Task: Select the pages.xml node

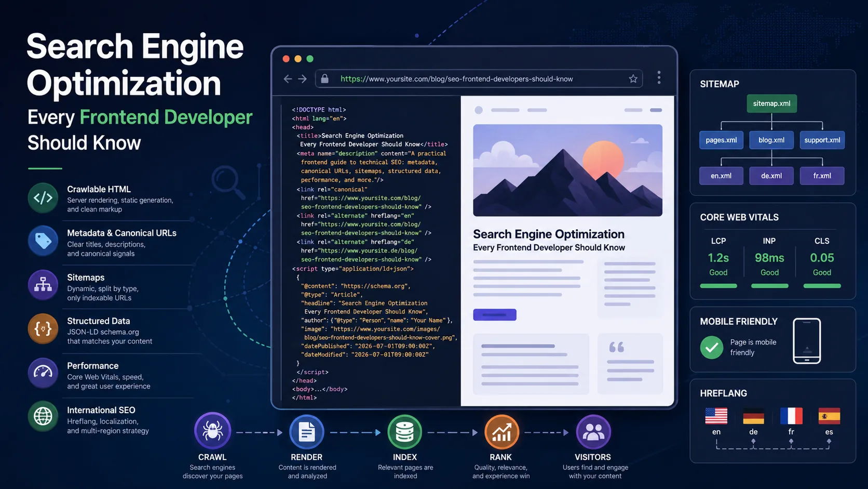Action: [721, 140]
